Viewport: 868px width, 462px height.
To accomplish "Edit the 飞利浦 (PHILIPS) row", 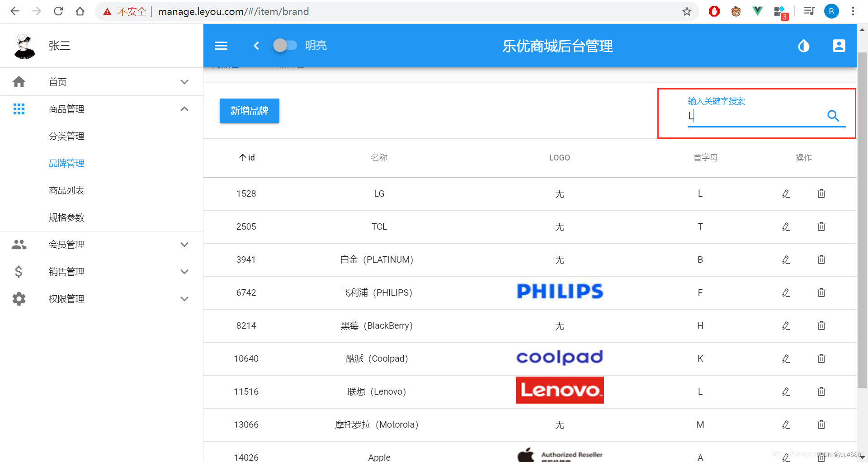I will 786,292.
